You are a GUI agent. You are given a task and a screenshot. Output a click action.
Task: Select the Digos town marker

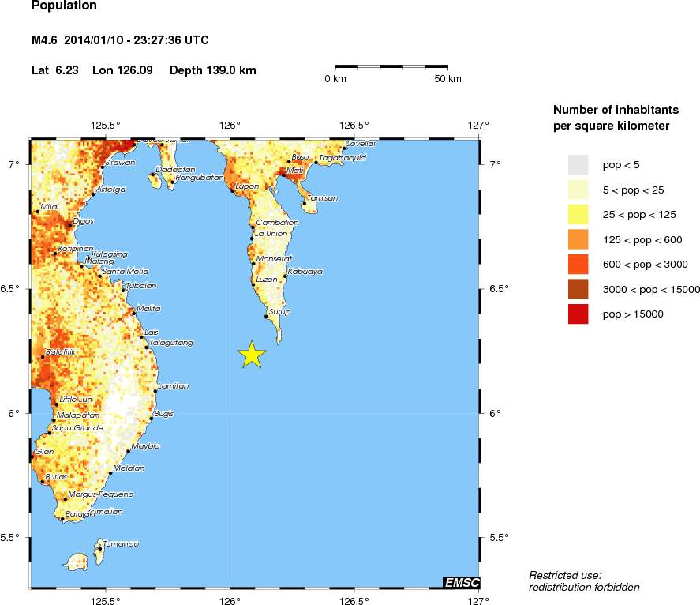click(x=69, y=226)
